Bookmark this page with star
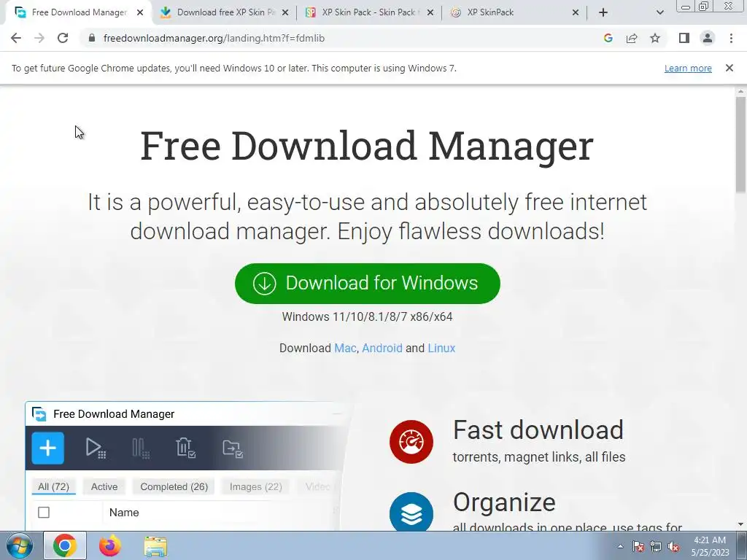This screenshot has height=560, width=747. (655, 38)
